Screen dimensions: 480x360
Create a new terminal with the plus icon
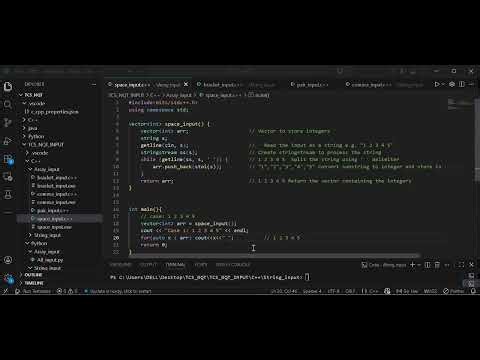click(413, 265)
